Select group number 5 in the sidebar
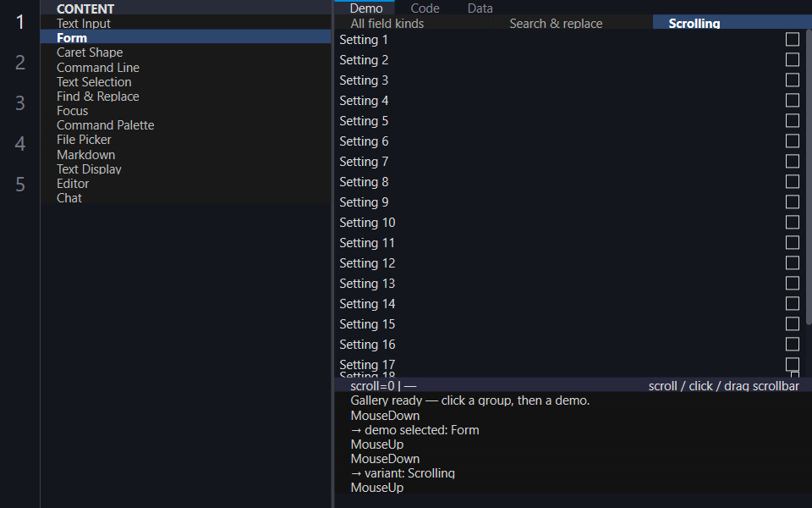812x508 pixels. [19, 184]
